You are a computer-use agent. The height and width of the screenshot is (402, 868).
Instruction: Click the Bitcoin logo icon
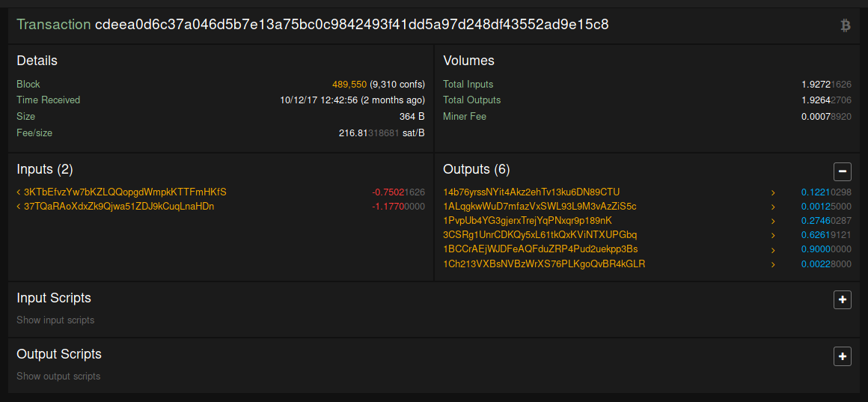846,25
